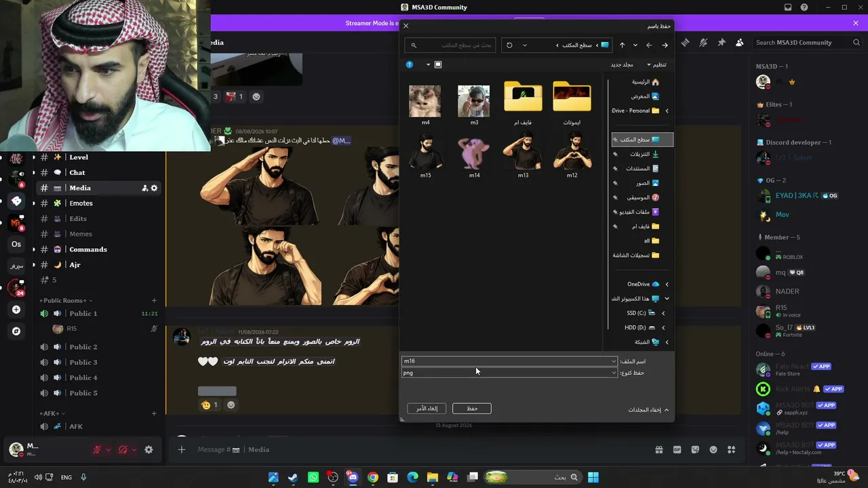This screenshot has width=868, height=488.
Task: Collapse the Public Rooms category
Action: 66,300
